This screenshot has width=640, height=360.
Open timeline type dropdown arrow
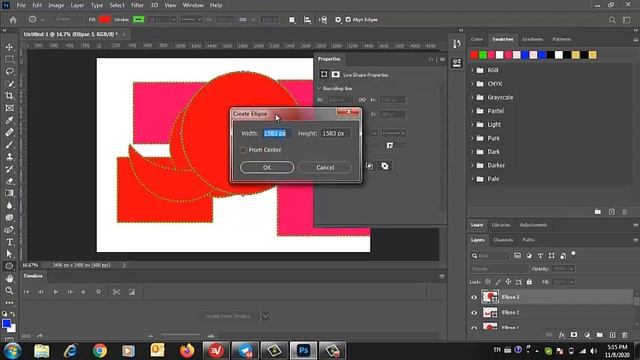pyautogui.click(x=266, y=316)
